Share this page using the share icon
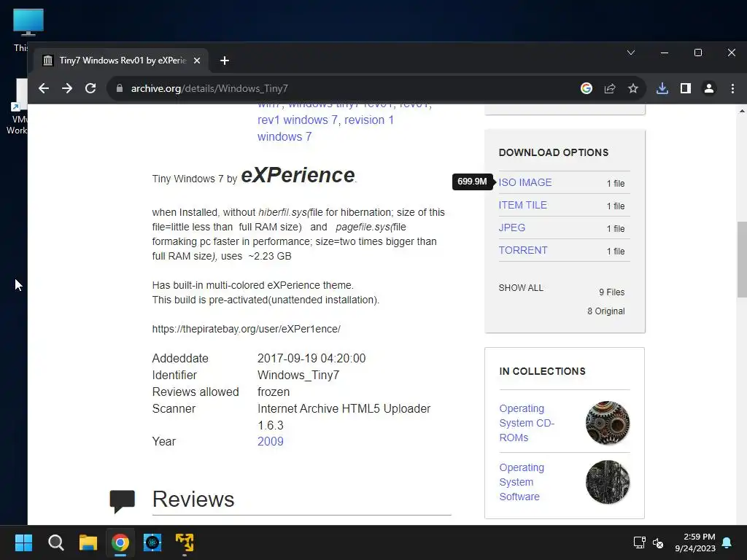Screen dimensions: 747x560 pyautogui.click(x=610, y=88)
